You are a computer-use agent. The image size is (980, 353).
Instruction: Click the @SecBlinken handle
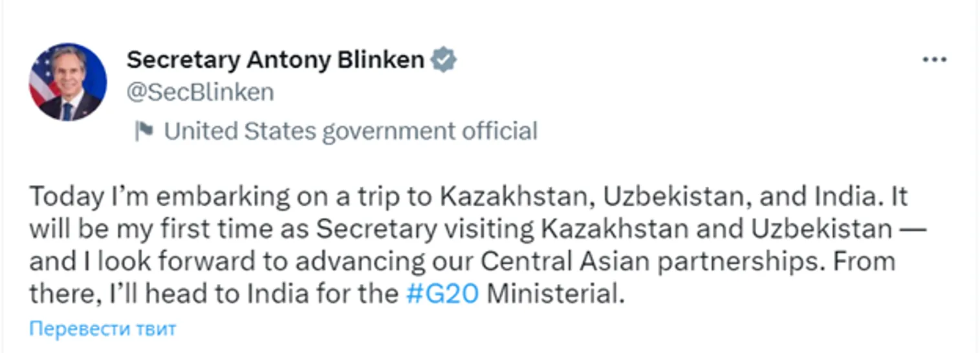click(x=201, y=92)
